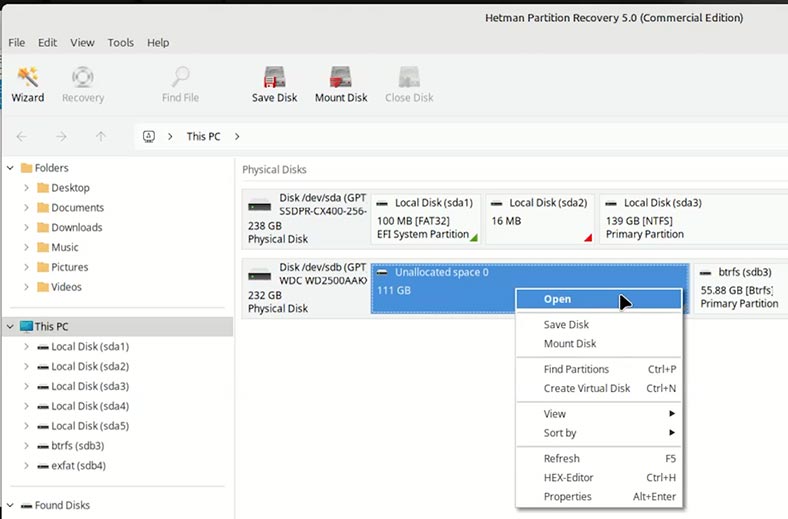
Task: Open the Tools menu
Action: [x=121, y=43]
